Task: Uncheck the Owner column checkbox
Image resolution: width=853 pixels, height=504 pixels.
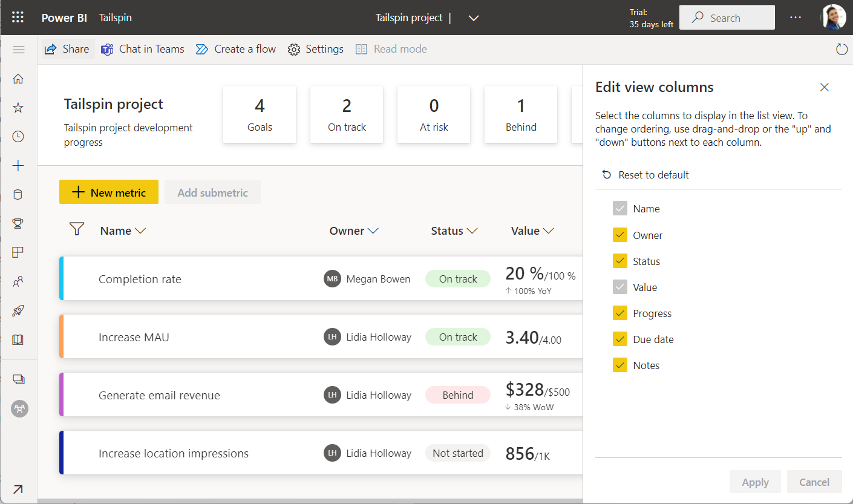Action: pyautogui.click(x=620, y=235)
